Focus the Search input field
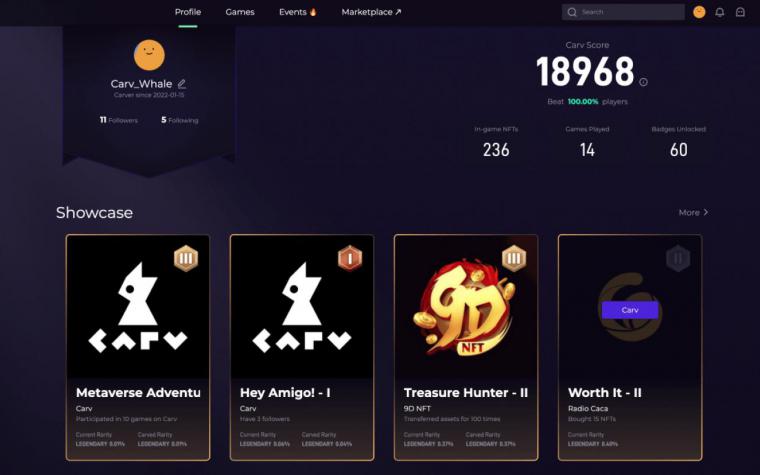This screenshot has width=760, height=475. coord(623,12)
